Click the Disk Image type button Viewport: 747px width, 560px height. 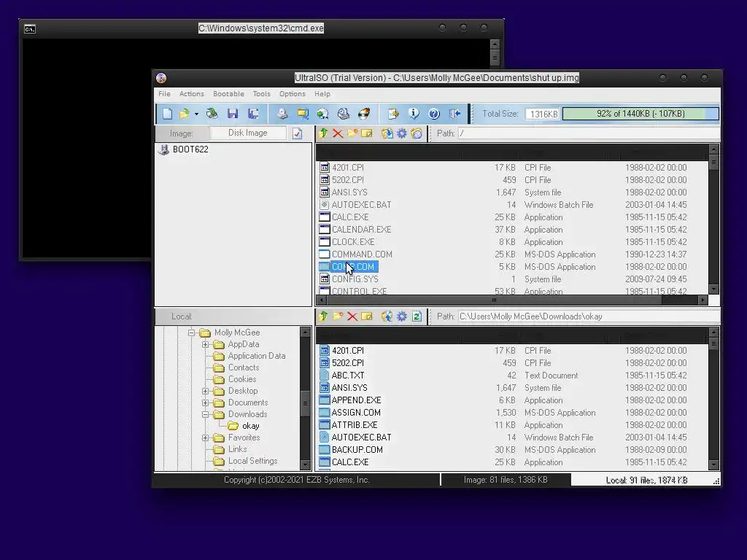coord(248,133)
